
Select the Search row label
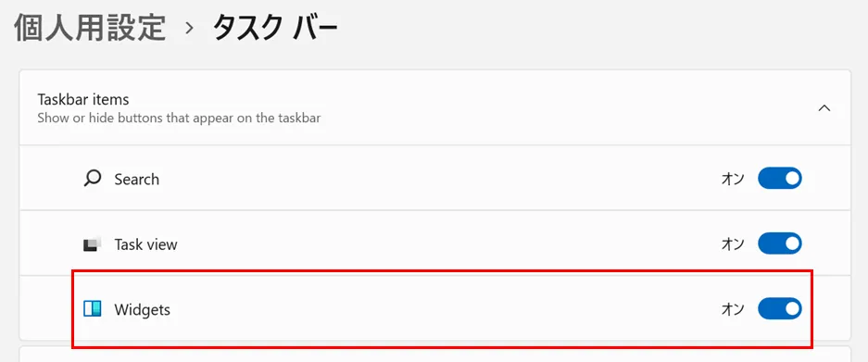[137, 180]
